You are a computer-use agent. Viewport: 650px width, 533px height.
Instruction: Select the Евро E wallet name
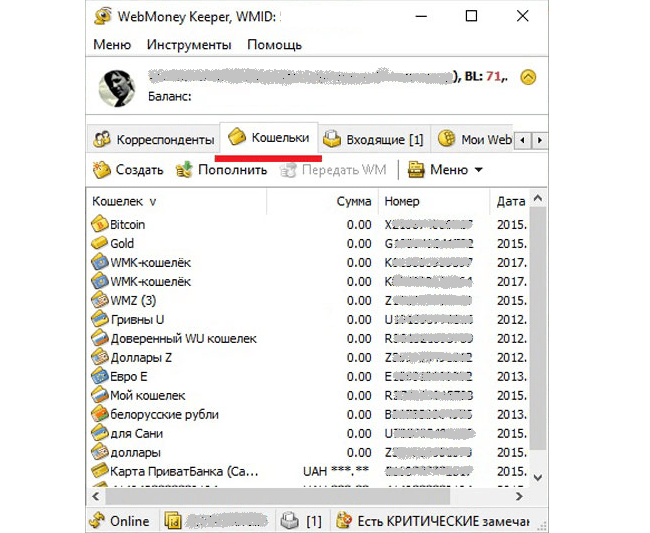point(129,377)
